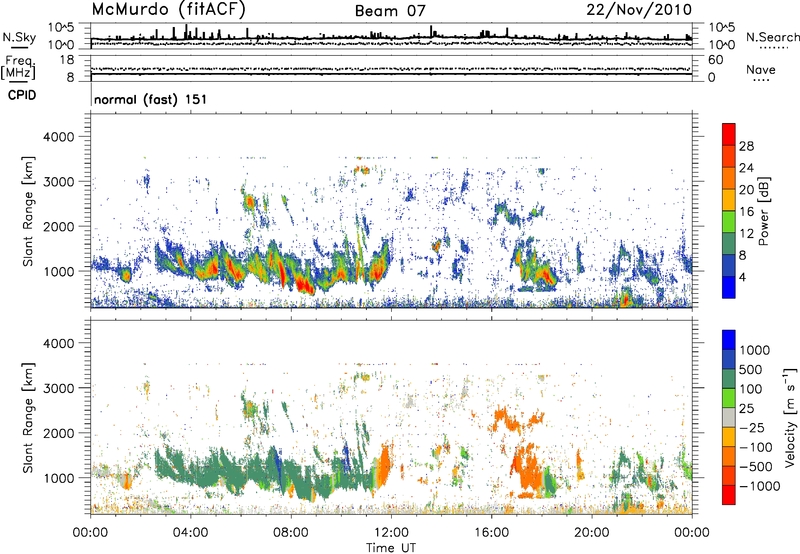800x554 pixels.
Task: Click the 08:00 time axis label
Action: (x=291, y=533)
